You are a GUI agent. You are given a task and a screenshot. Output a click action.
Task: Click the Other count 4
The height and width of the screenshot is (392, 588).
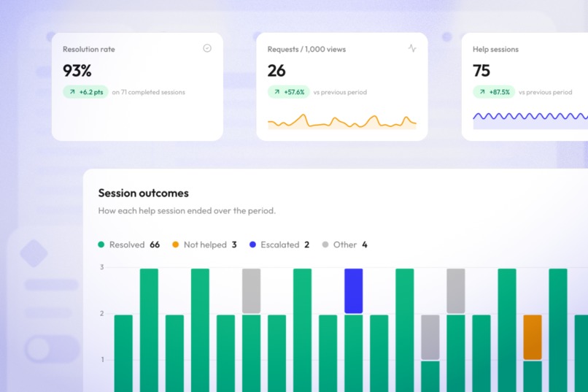pos(365,245)
